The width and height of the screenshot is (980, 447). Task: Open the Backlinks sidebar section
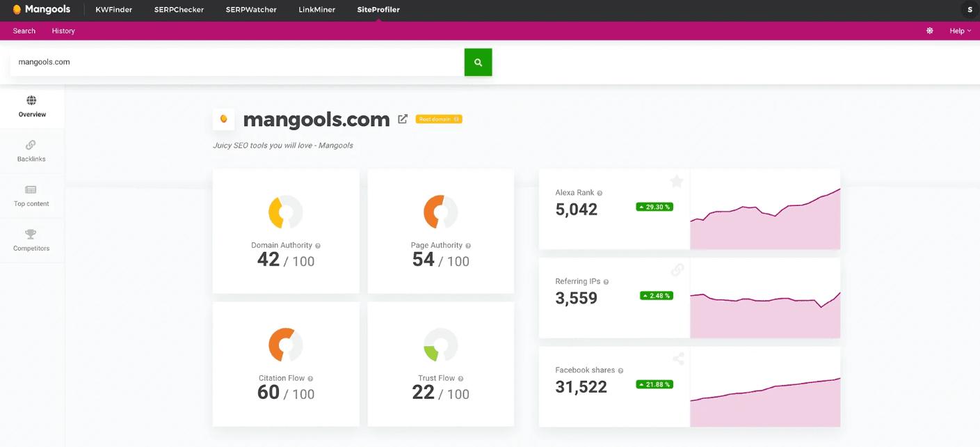[32, 151]
